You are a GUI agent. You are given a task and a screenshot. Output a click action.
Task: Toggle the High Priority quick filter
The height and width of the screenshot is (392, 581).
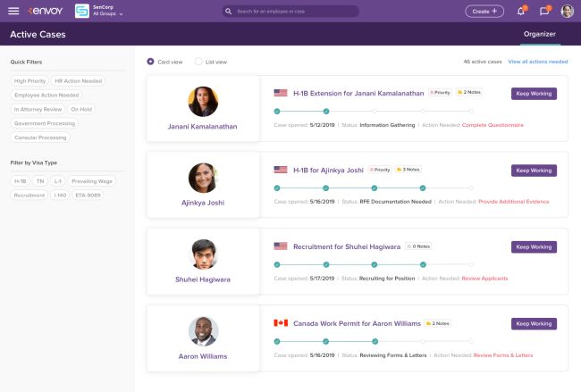pos(29,80)
